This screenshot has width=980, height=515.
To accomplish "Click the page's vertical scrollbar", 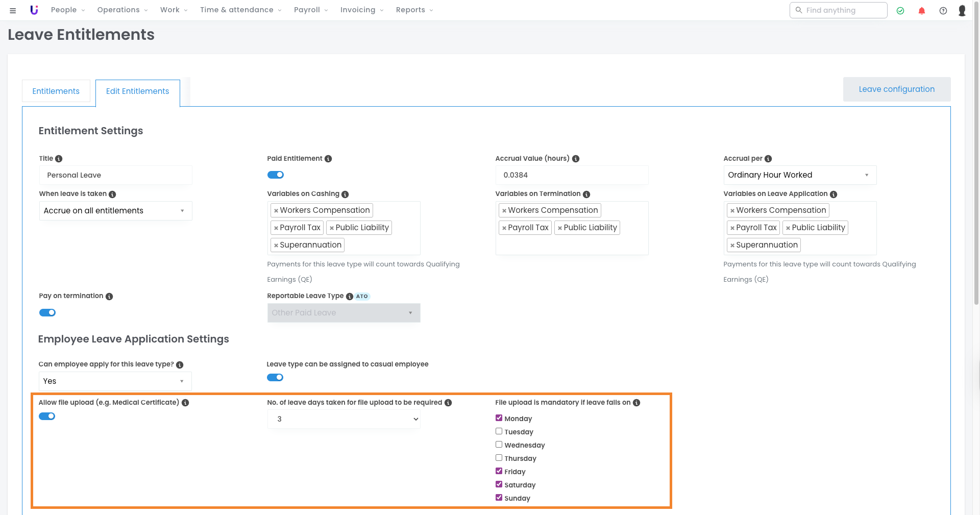I will pyautogui.click(x=977, y=153).
